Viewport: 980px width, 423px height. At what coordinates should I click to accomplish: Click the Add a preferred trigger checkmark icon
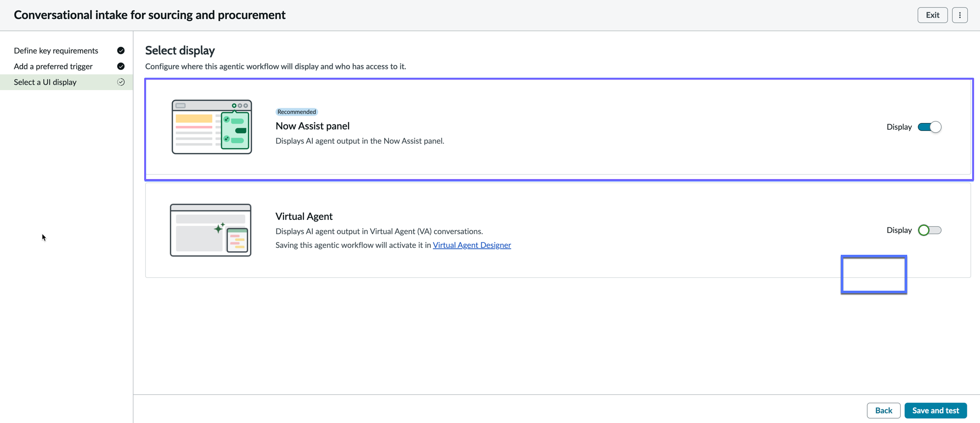click(x=121, y=66)
